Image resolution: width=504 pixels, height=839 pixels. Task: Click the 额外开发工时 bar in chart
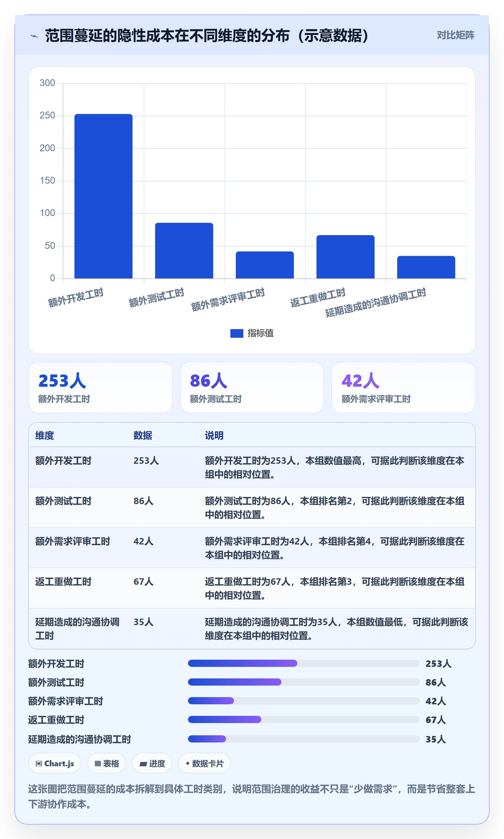click(103, 196)
